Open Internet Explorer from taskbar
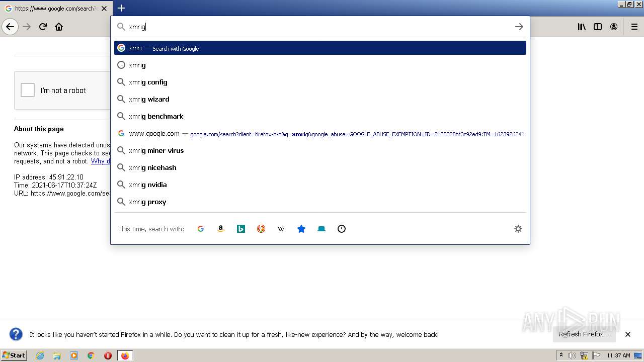This screenshot has height=362, width=644. 40,355
